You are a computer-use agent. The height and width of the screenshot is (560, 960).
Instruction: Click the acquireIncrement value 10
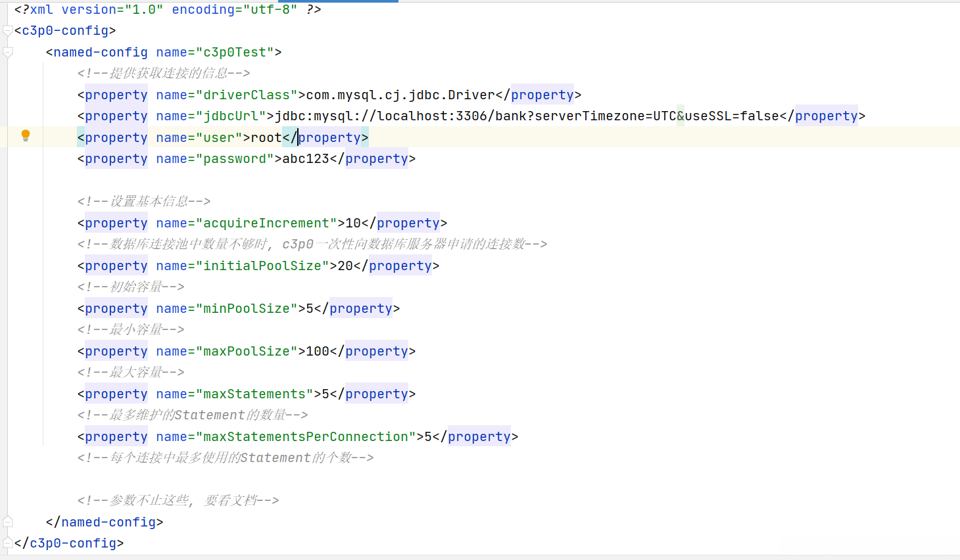[353, 223]
